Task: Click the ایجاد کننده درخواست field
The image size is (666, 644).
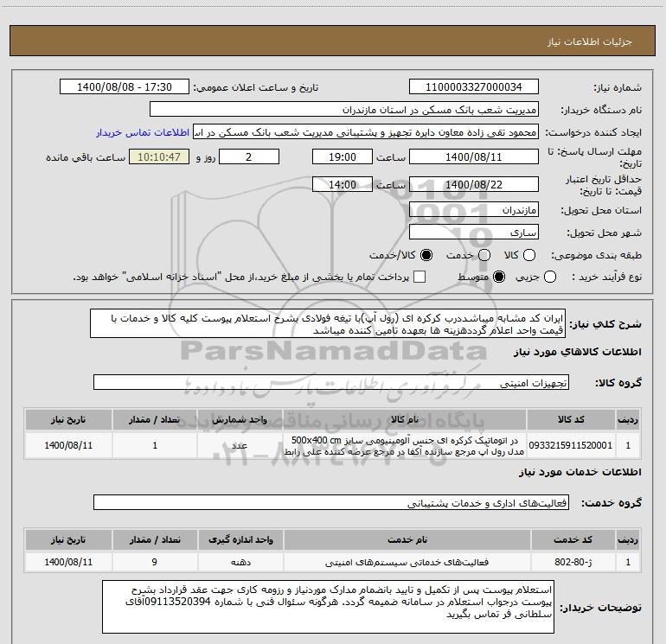Action: (366, 132)
